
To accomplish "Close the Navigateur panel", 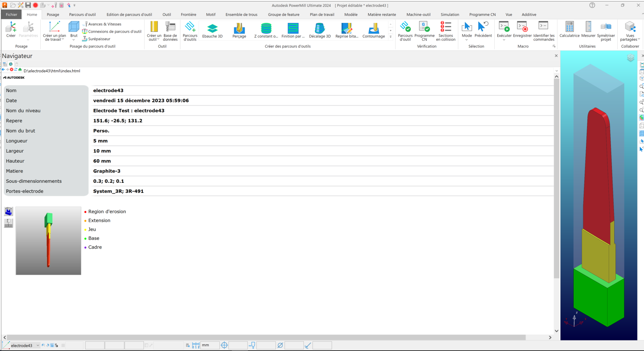I will (x=556, y=56).
